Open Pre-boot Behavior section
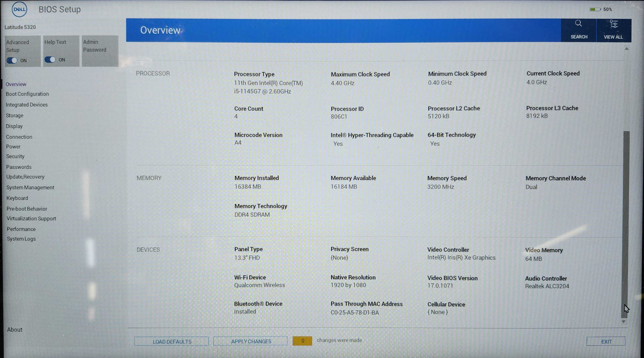 click(x=27, y=209)
